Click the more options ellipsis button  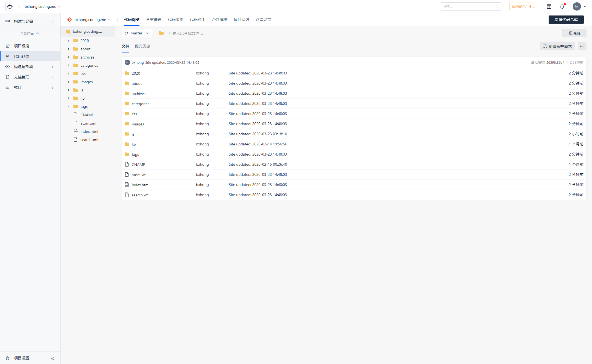tap(582, 46)
